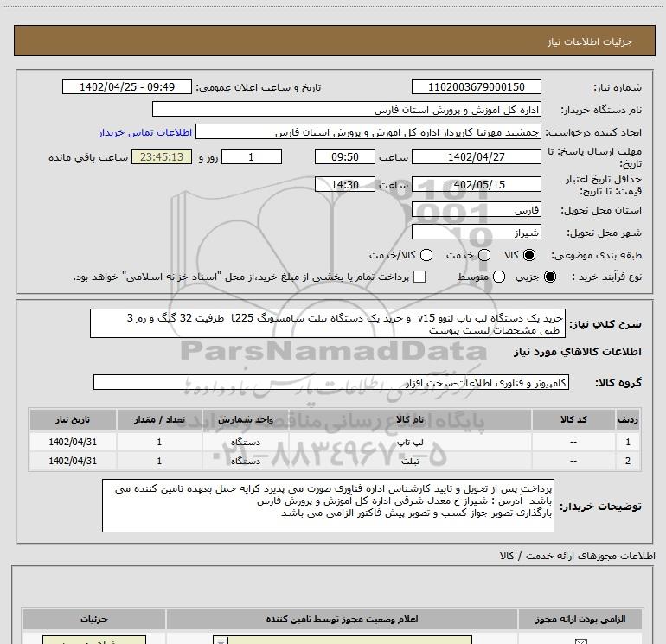Viewport: 666px width, 644px height.
Task: Click the goods group field کامپیوتر و فناوری
Action: pos(331,382)
